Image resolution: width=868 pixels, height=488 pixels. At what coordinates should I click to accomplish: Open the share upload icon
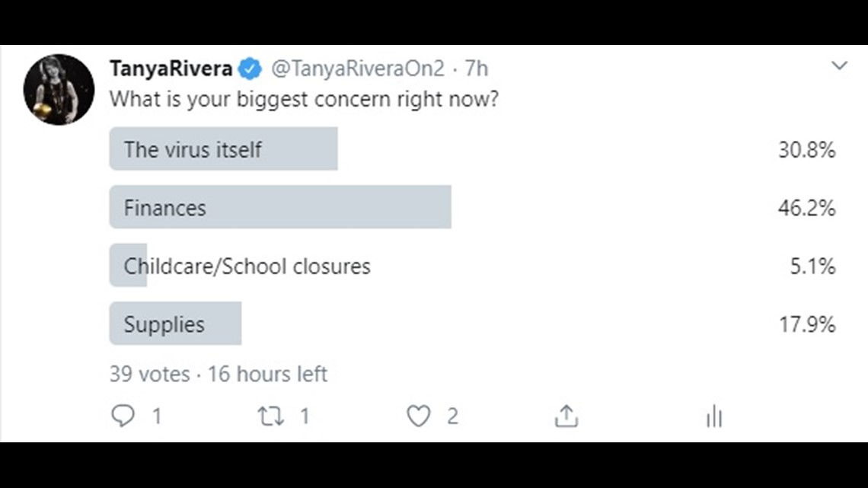click(x=566, y=416)
